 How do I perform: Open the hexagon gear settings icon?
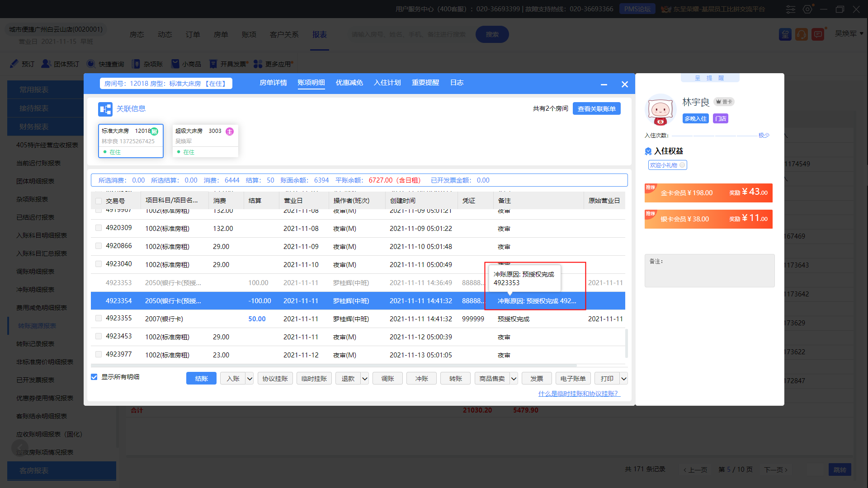(807, 9)
